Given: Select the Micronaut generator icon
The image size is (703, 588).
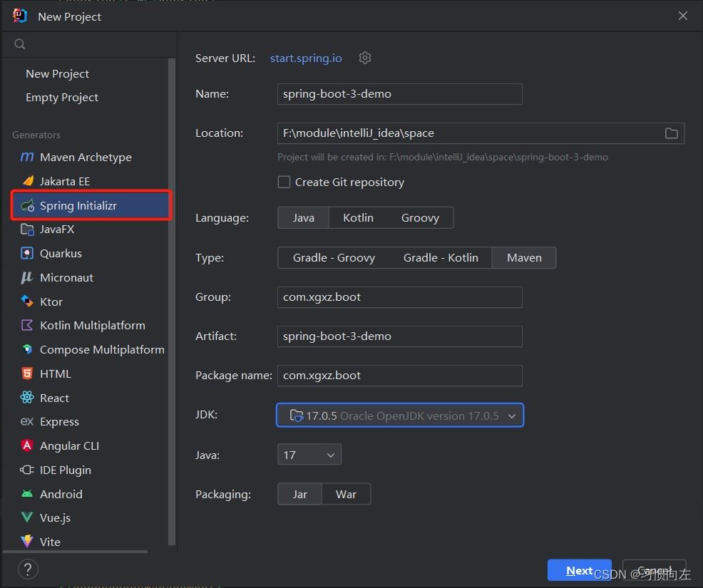Looking at the screenshot, I should pos(27,278).
